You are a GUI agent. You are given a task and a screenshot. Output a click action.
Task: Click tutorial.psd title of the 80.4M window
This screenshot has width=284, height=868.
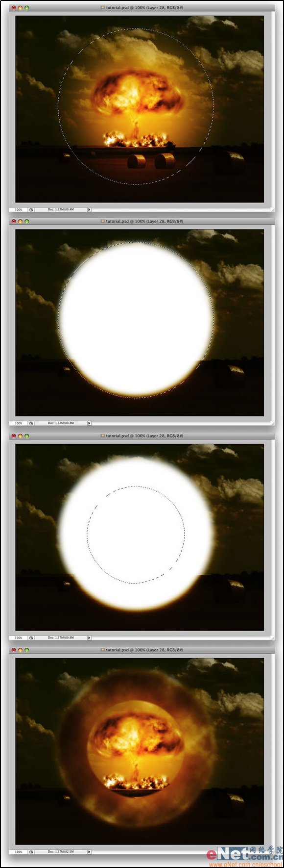tap(144, 8)
